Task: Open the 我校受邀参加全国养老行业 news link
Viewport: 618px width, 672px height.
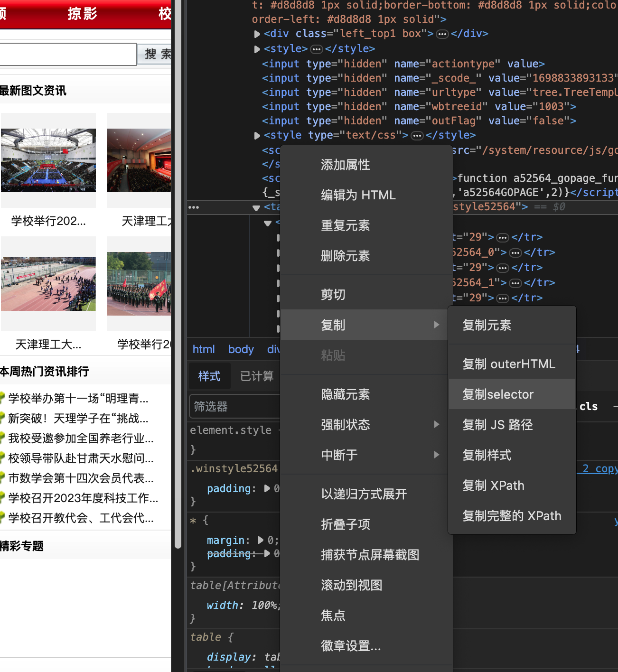Action: coord(81,439)
